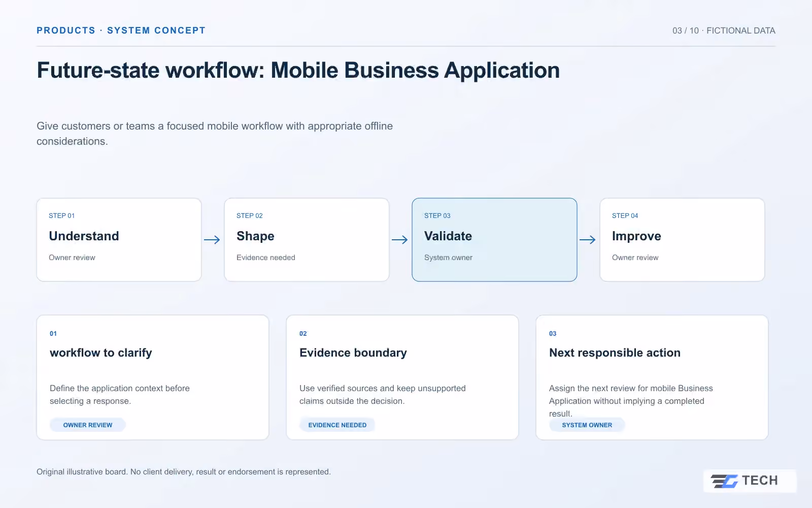Click the card number '01'
Image resolution: width=812 pixels, height=508 pixels.
click(x=53, y=334)
